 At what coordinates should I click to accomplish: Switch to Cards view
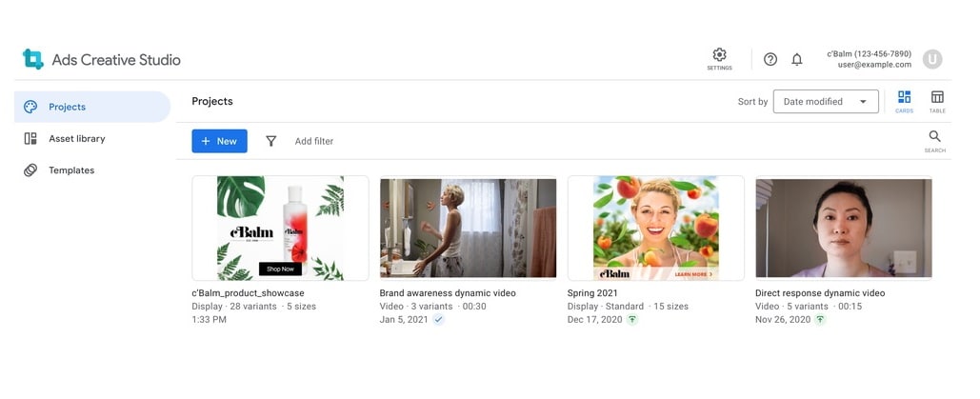[905, 101]
